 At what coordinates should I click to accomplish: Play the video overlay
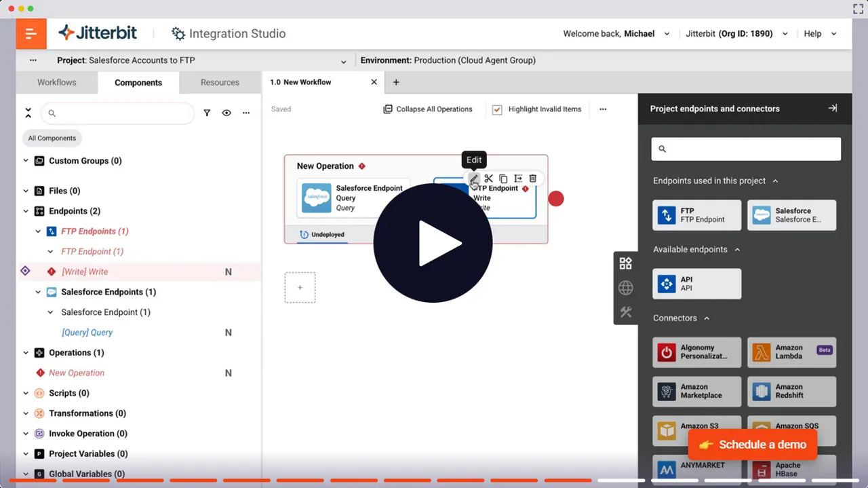[x=433, y=243]
